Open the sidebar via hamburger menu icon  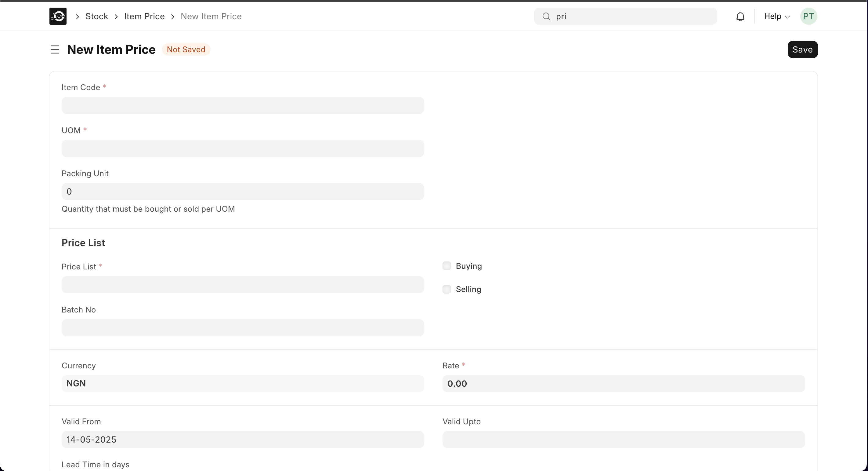[x=55, y=49]
